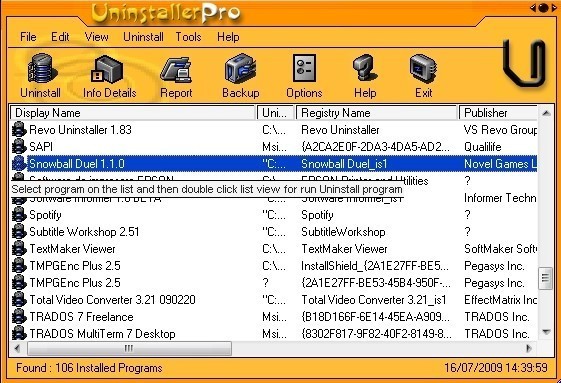
Task: Select the Spotify program entry
Action: (274, 215)
